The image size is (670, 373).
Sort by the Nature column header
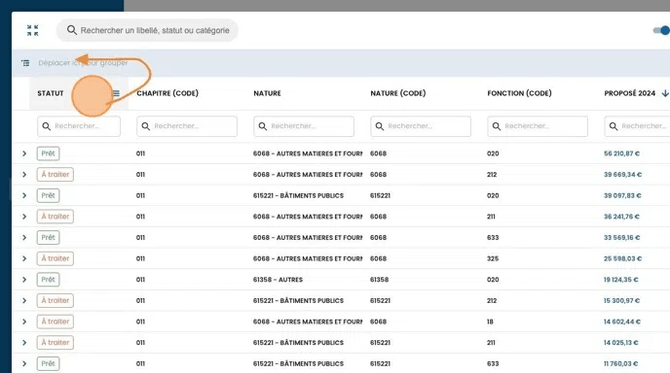(267, 93)
